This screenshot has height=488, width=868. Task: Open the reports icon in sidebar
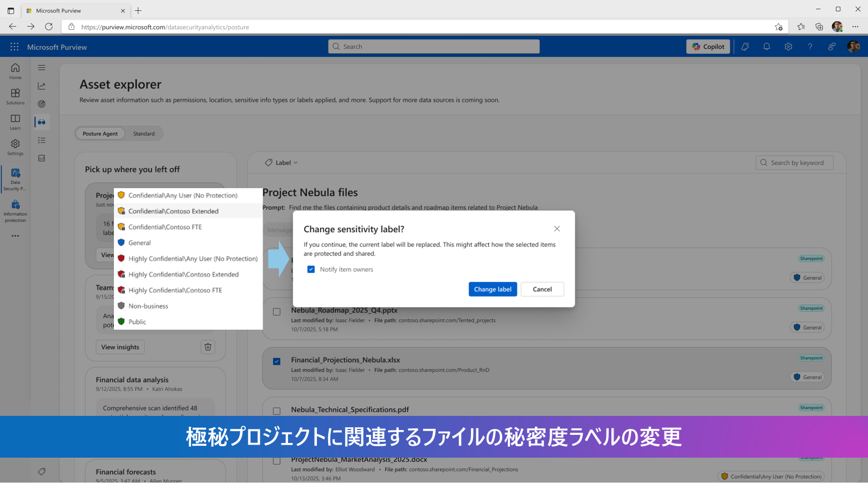[x=42, y=158]
